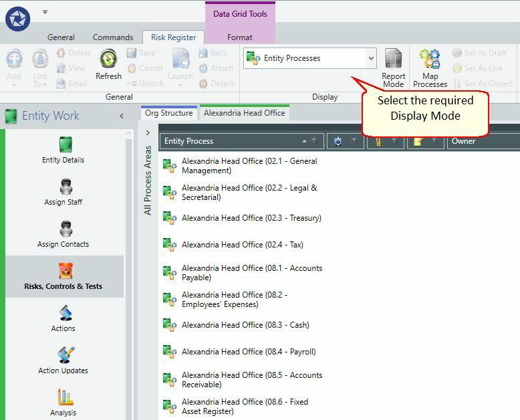Open Analysis in the sidebar
Image resolution: width=520 pixels, height=420 pixels.
point(63,403)
